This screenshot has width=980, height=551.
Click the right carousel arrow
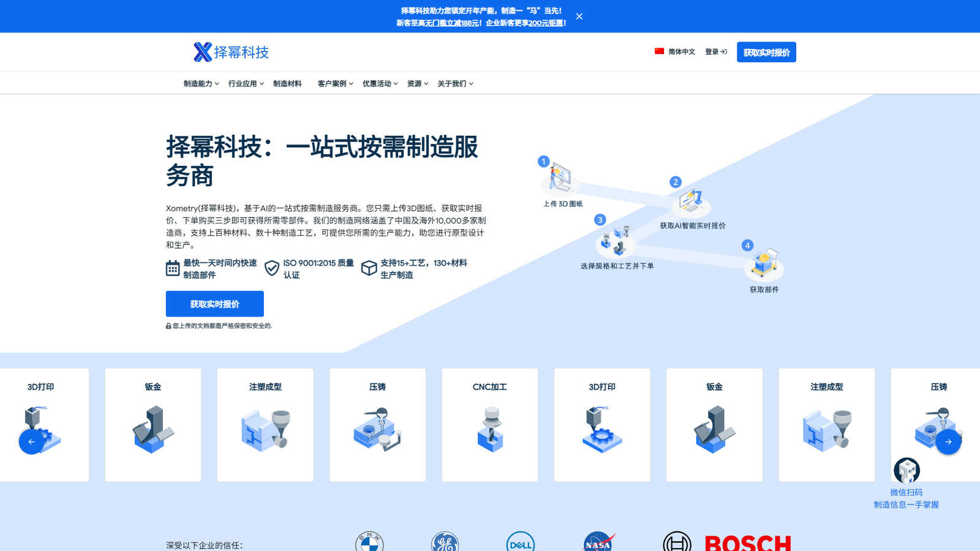click(x=948, y=441)
